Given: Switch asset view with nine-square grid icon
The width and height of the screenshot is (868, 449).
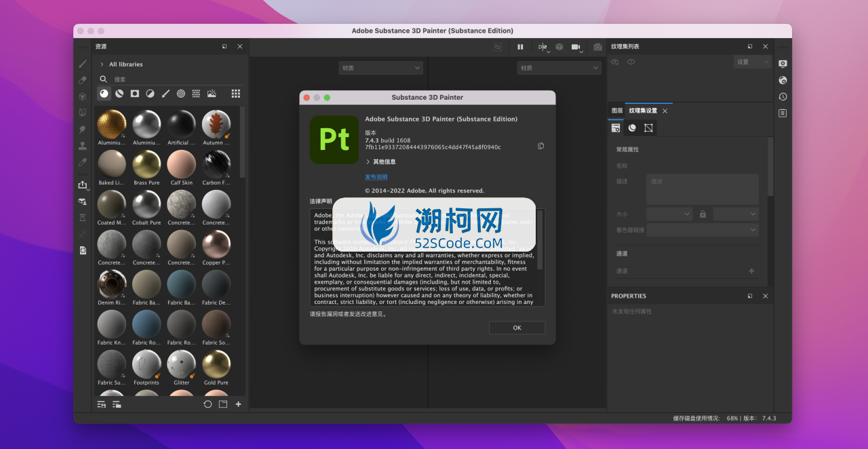Looking at the screenshot, I should [x=236, y=94].
